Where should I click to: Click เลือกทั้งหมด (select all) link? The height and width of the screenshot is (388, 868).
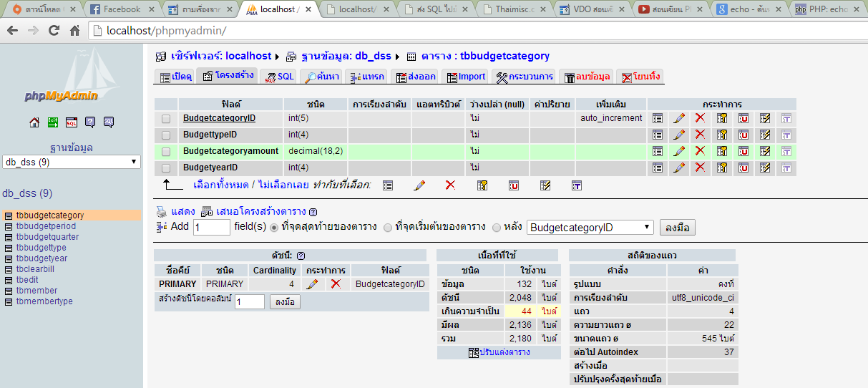point(221,185)
